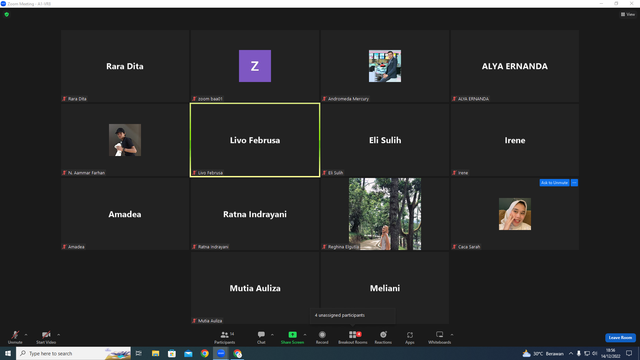640x360 pixels.
Task: Expand audio options arrow beside Unmute
Action: coord(26,335)
